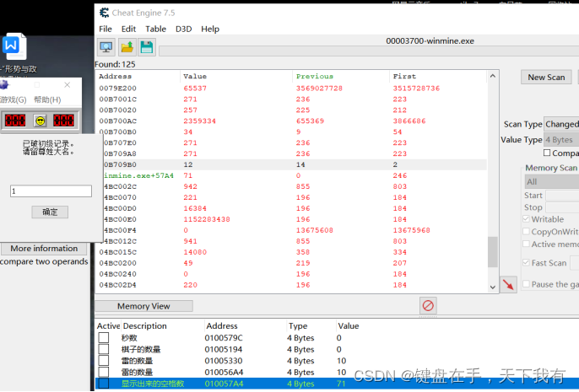Select result row address 04BC02D4
The height and width of the screenshot is (392, 579).
coord(291,285)
